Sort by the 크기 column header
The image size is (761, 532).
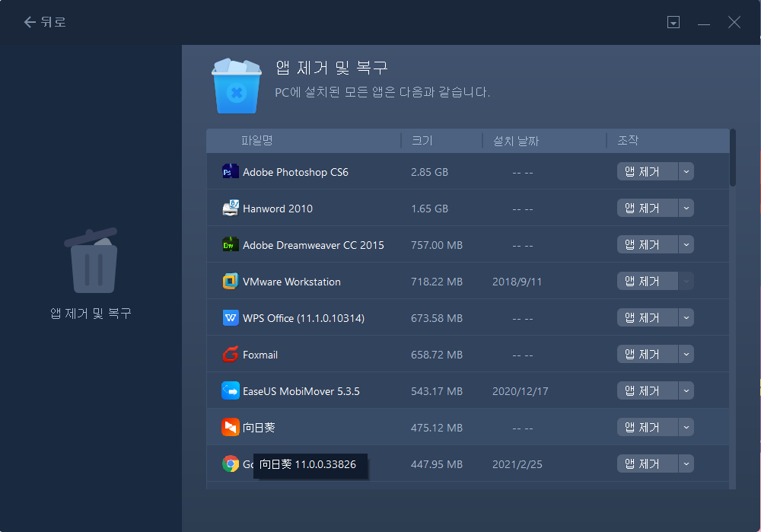(422, 141)
